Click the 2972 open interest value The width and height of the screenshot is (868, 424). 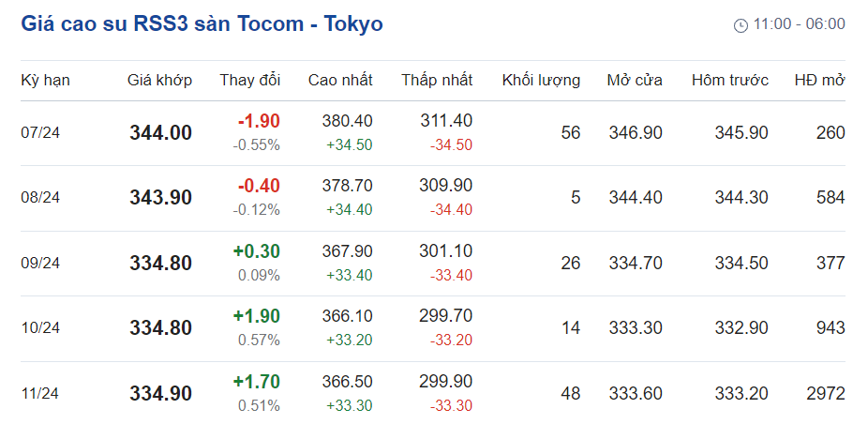[825, 394]
